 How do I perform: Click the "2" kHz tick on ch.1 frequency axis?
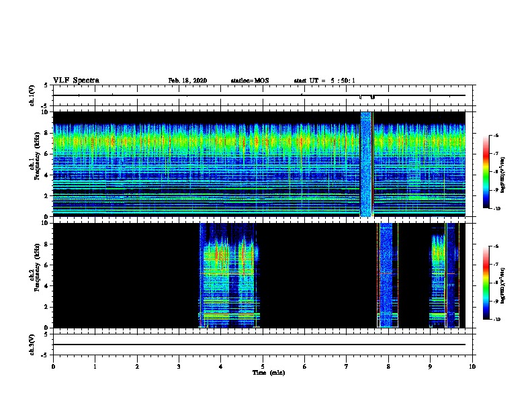pyautogui.click(x=47, y=195)
